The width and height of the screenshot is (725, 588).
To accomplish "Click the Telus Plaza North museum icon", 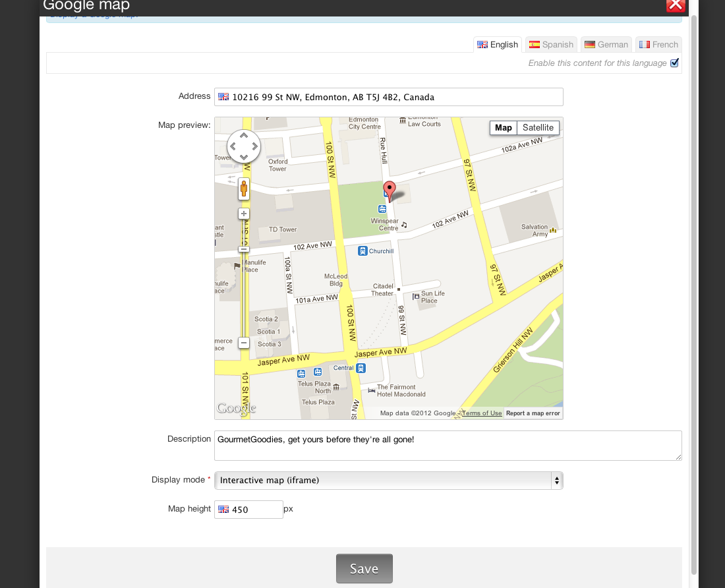I will pyautogui.click(x=336, y=387).
